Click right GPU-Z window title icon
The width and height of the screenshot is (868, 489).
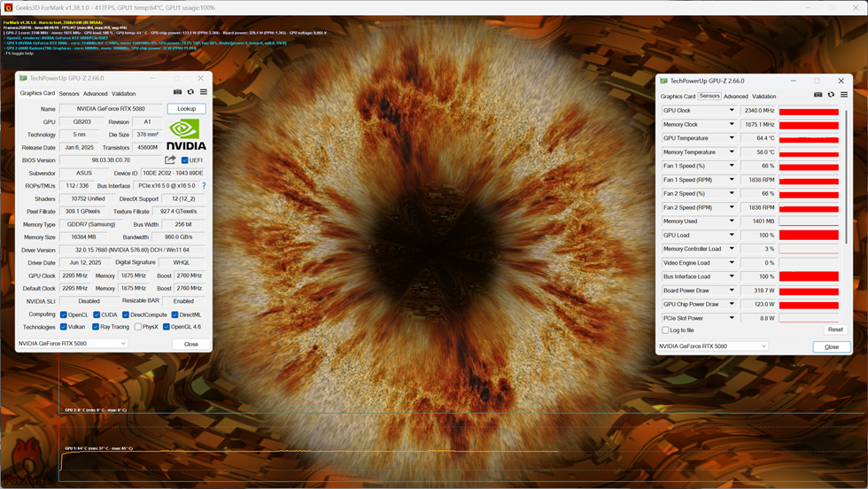663,81
